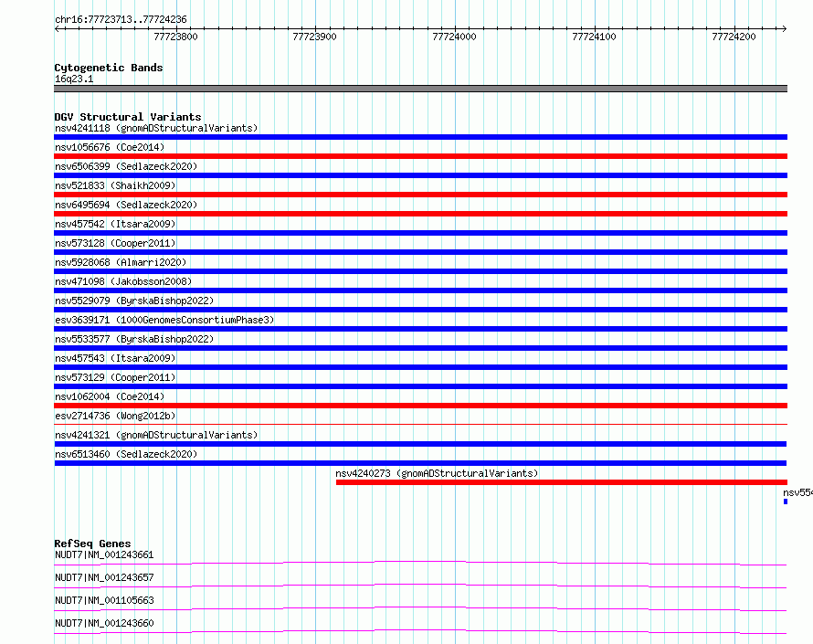This screenshot has width=813, height=644.
Task: Click the blue bar under nsv6513460
Action: click(x=420, y=463)
